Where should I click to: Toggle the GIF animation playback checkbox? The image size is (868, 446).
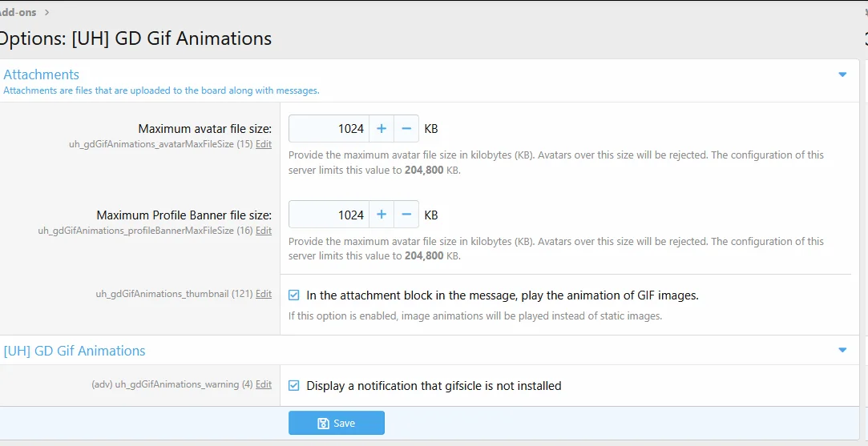(294, 295)
